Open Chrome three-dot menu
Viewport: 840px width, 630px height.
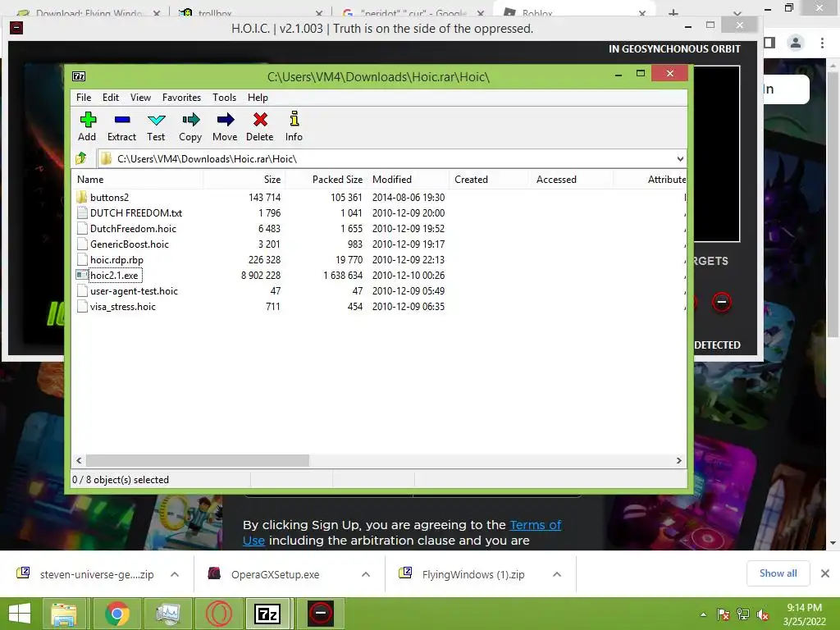pyautogui.click(x=822, y=43)
